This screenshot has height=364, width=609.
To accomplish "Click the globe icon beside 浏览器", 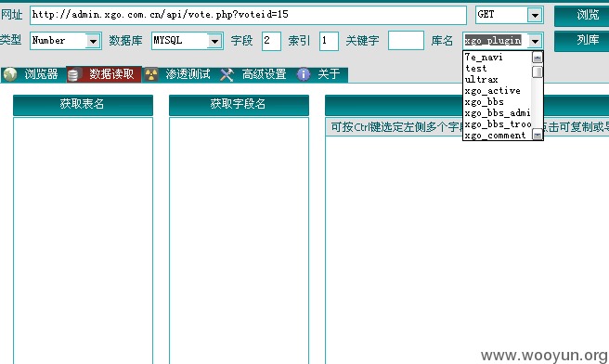I will pyautogui.click(x=10, y=74).
